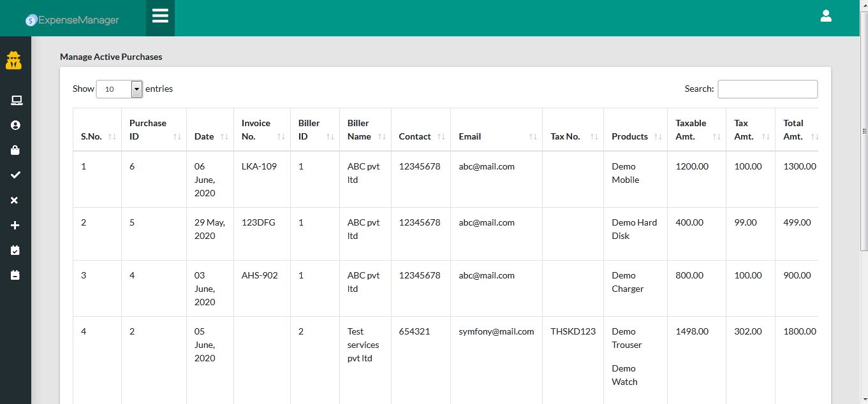Open the laptop dashboard sidebar icon
The width and height of the screenshot is (868, 404).
16,100
